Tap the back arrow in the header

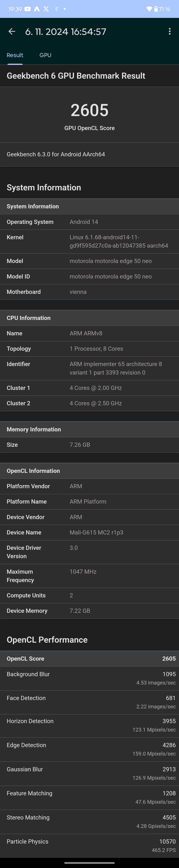12,32
